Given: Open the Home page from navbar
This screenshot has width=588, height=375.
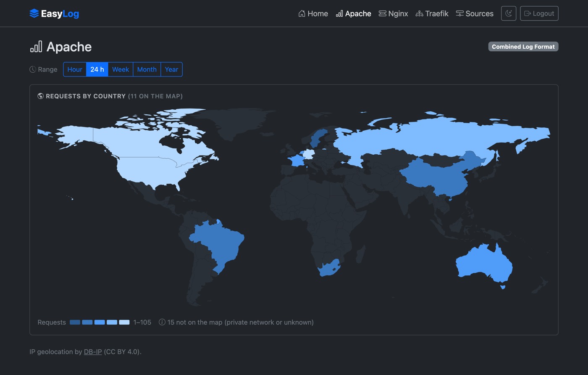Looking at the screenshot, I should [313, 13].
